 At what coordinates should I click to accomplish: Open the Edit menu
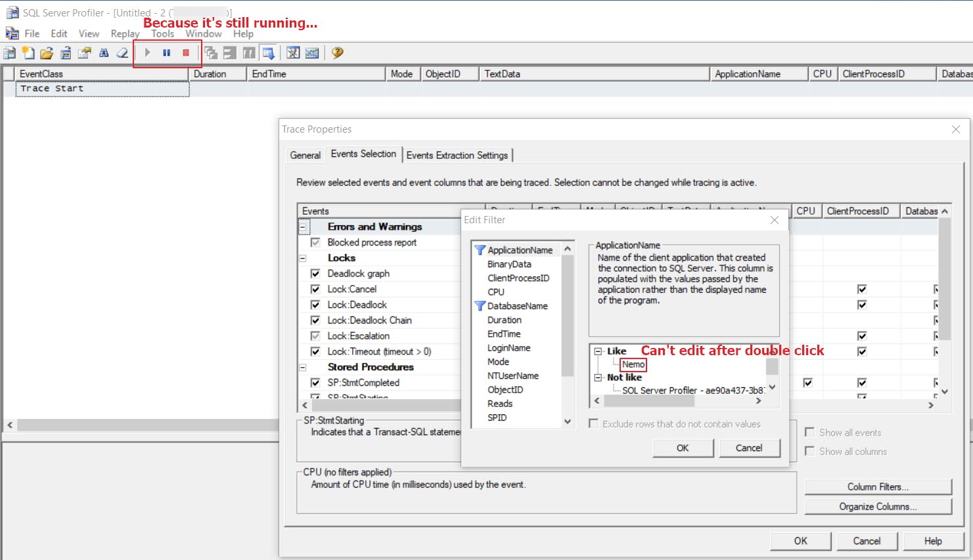[59, 33]
